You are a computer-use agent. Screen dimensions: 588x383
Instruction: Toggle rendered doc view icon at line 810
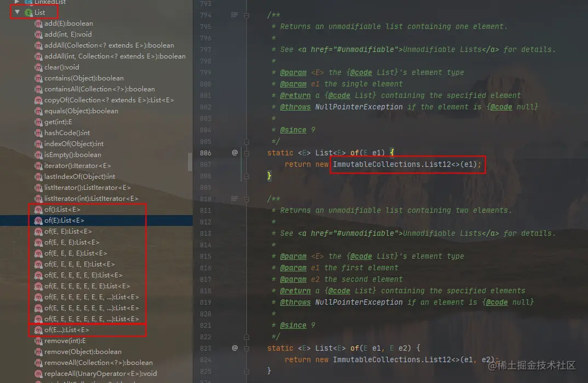pyautogui.click(x=235, y=199)
